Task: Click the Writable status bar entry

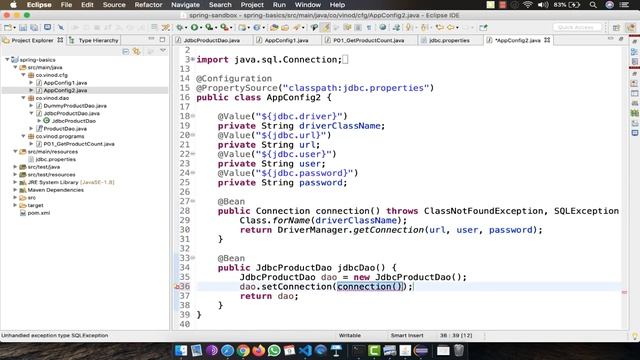Action: pos(350,336)
